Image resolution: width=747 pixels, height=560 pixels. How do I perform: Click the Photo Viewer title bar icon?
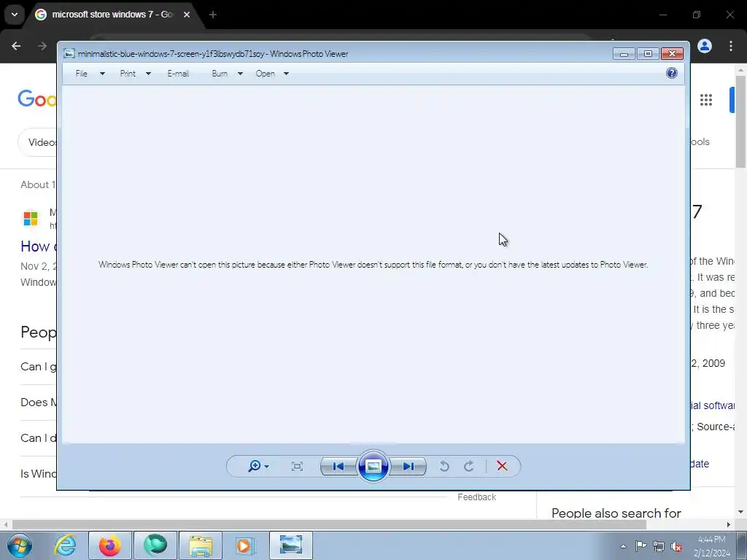[69, 54]
